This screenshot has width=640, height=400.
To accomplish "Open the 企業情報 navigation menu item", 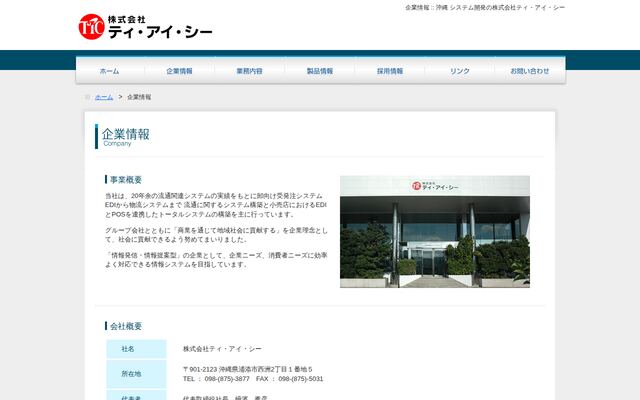I will tap(180, 71).
